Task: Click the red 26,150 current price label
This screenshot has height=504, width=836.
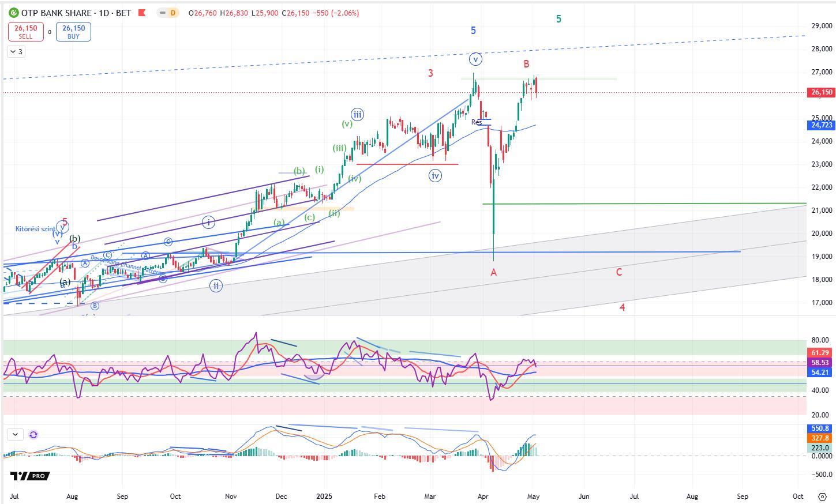Action: [822, 92]
